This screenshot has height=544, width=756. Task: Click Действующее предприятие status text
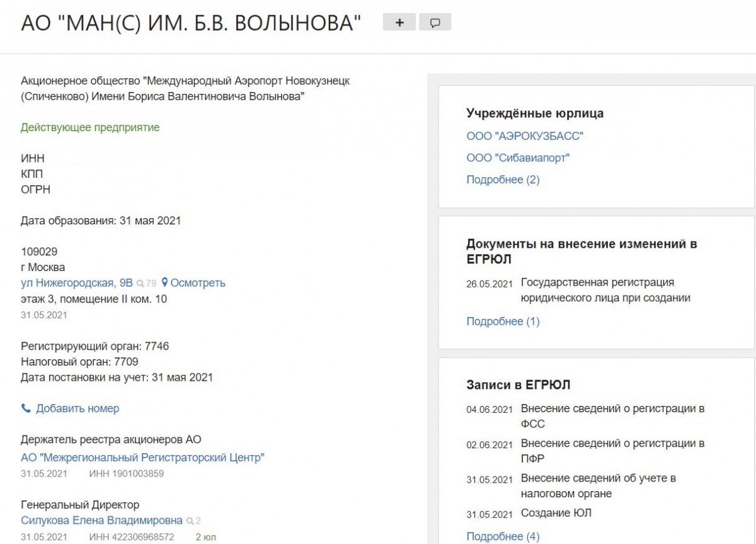pyautogui.click(x=90, y=127)
